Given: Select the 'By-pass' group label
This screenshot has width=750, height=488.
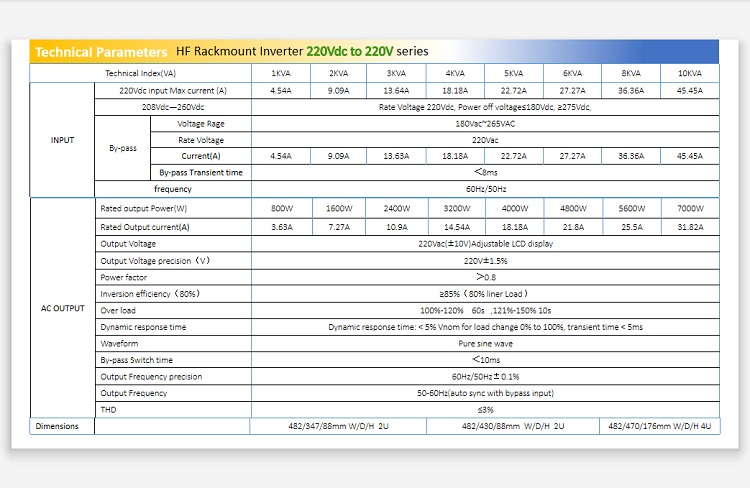Looking at the screenshot, I should point(123,148).
